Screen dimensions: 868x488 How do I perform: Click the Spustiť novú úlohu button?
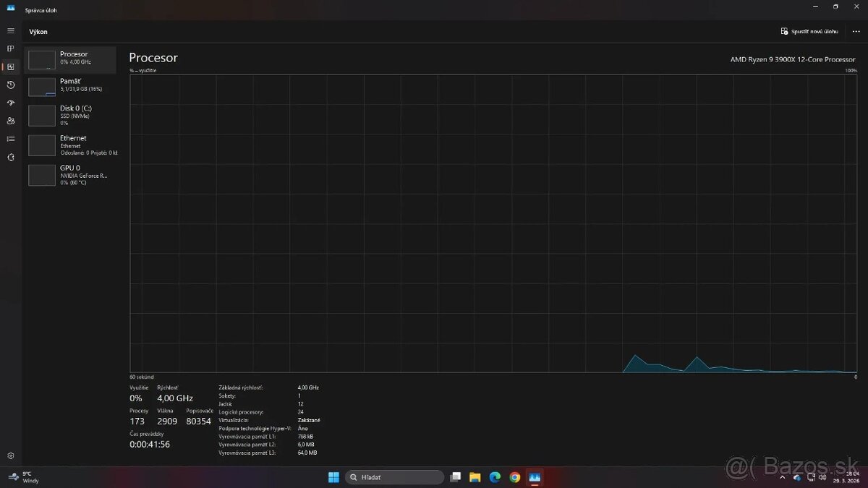coord(809,31)
